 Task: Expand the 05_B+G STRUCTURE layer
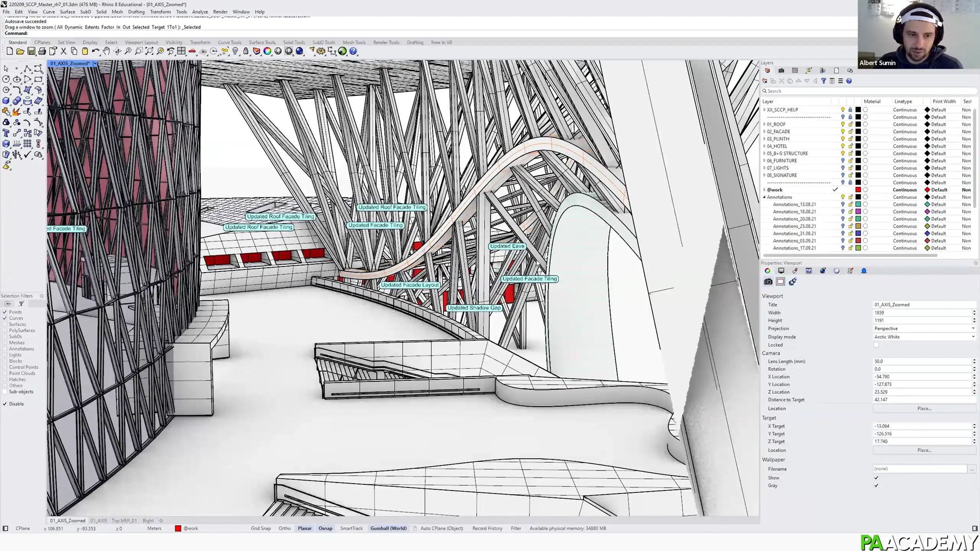click(764, 153)
